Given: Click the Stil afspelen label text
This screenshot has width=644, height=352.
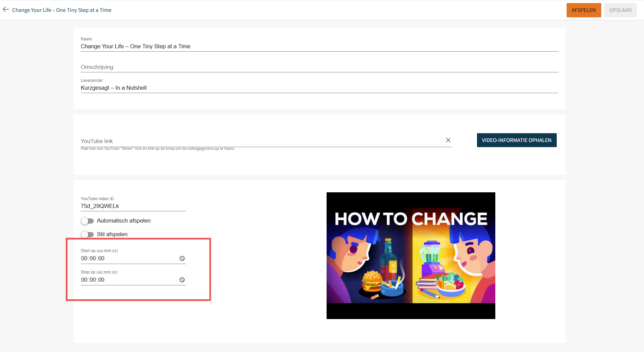Looking at the screenshot, I should click(x=112, y=234).
